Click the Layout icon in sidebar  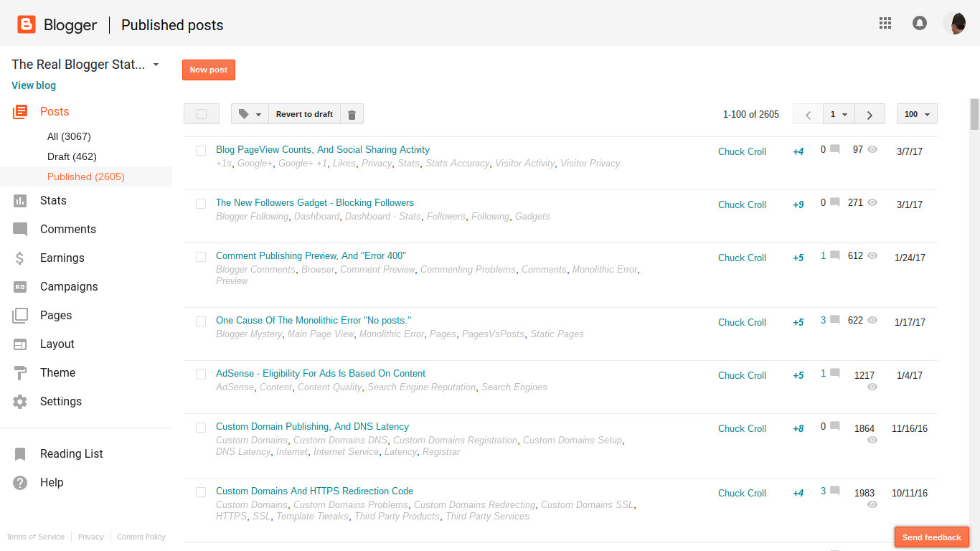[x=20, y=344]
